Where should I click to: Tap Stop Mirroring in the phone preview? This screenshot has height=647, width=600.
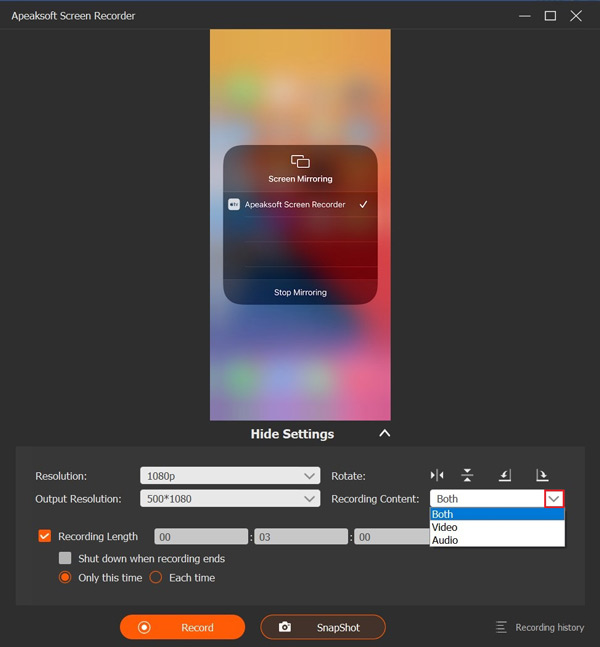point(300,292)
